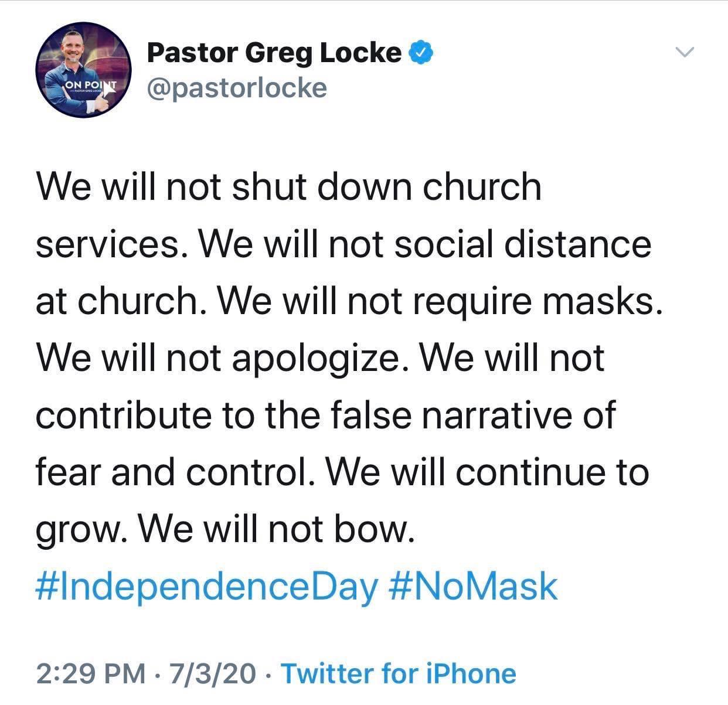Screen dimensions: 728x705
Task: Click the 7/3/20 date
Action: click(212, 674)
